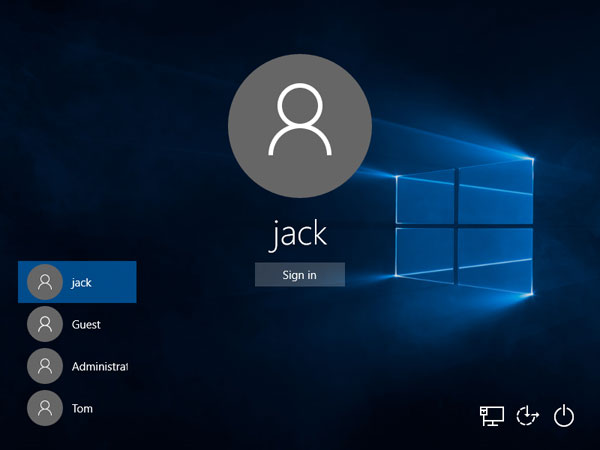This screenshot has width=600, height=450.
Task: Click upper-left pane of Windows logo wallpaper
Action: coord(425,198)
